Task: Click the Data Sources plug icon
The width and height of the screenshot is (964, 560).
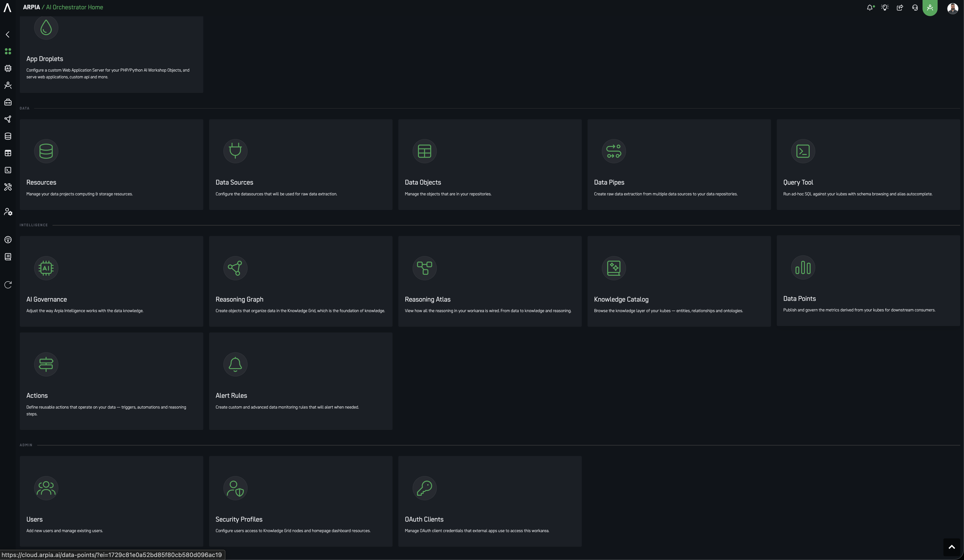Action: (x=235, y=151)
